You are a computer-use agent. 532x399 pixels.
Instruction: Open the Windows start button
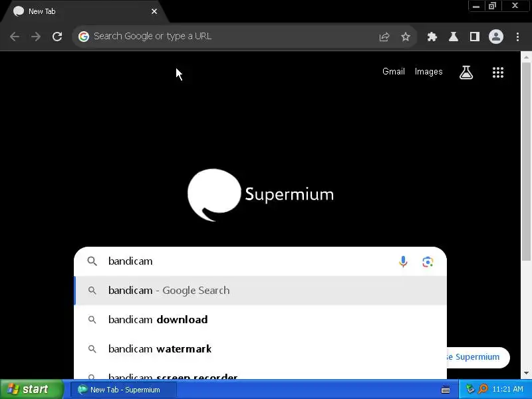point(31,389)
